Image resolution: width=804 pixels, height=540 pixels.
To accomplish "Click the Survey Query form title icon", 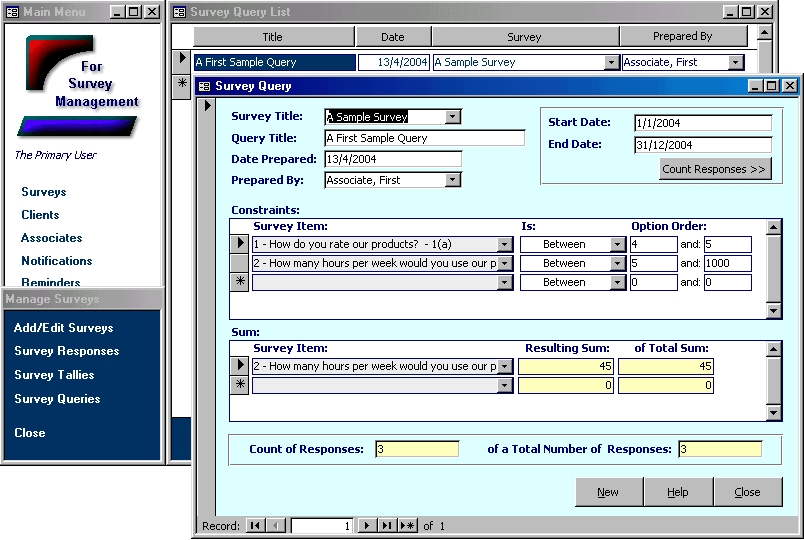I will pos(205,87).
